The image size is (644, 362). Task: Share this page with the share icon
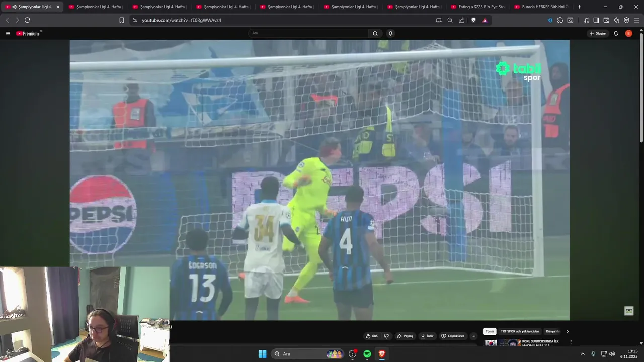click(461, 20)
